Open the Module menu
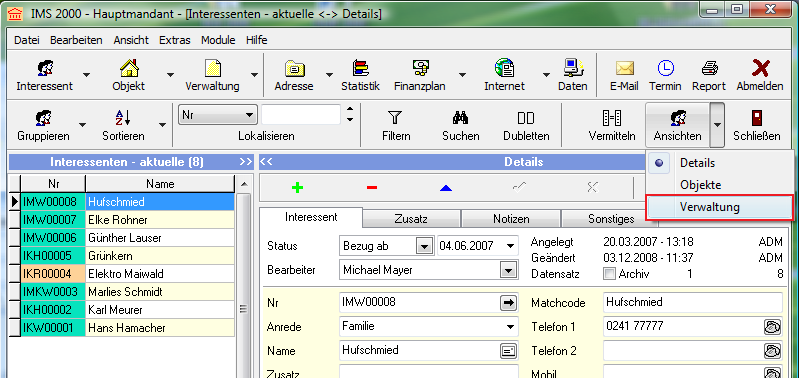Image resolution: width=799 pixels, height=378 pixels. 218,40
